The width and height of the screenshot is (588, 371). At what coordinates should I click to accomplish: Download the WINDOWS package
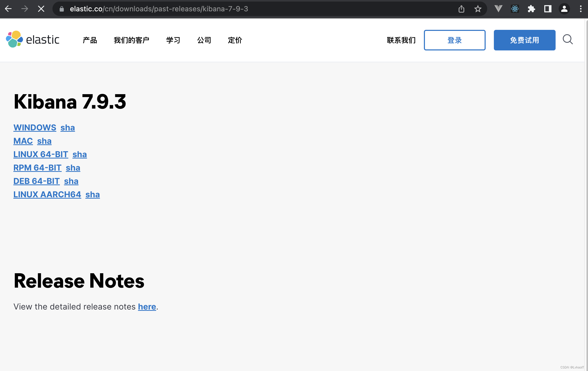coord(35,128)
